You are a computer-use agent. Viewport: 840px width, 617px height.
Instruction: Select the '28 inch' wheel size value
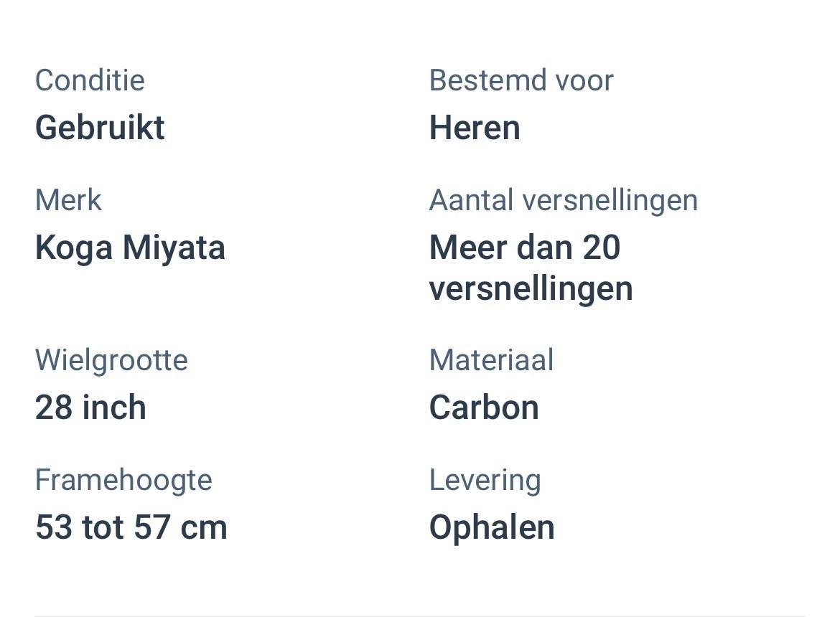click(90, 408)
